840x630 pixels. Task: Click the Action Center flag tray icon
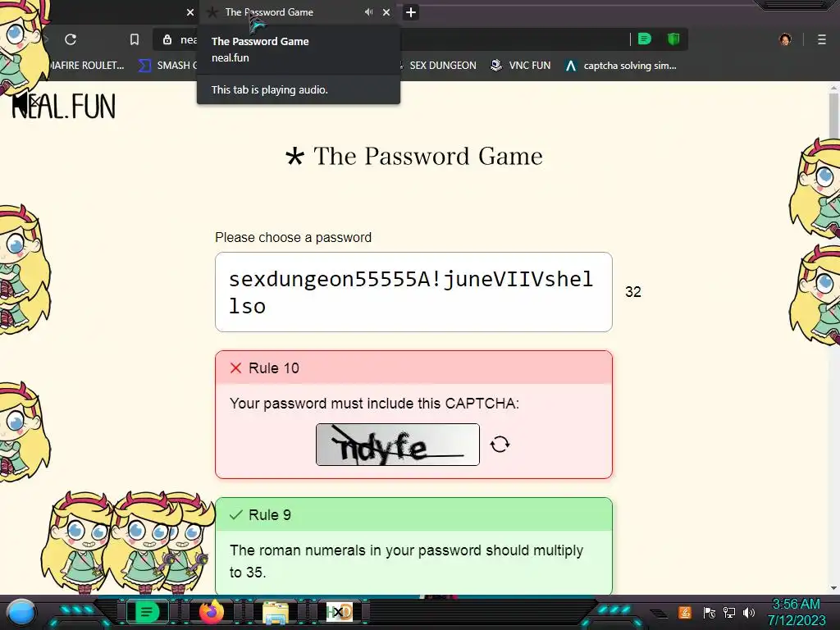click(x=710, y=613)
